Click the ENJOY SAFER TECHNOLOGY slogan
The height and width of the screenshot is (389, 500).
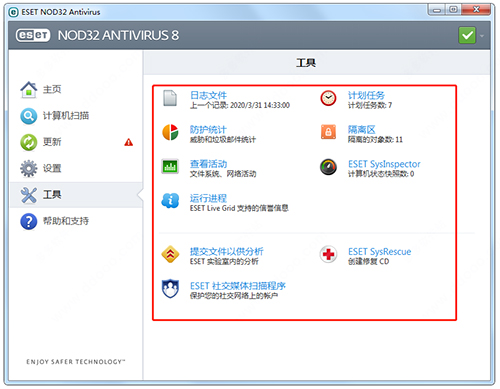[x=76, y=362]
